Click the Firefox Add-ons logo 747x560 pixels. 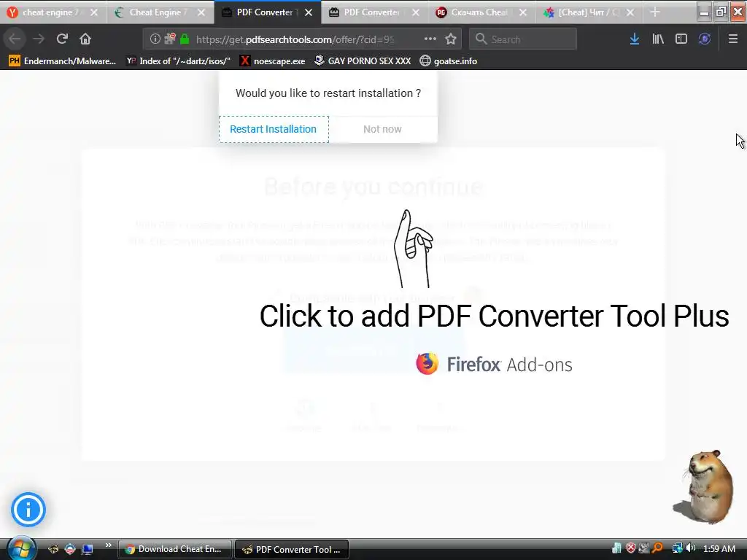click(x=494, y=365)
